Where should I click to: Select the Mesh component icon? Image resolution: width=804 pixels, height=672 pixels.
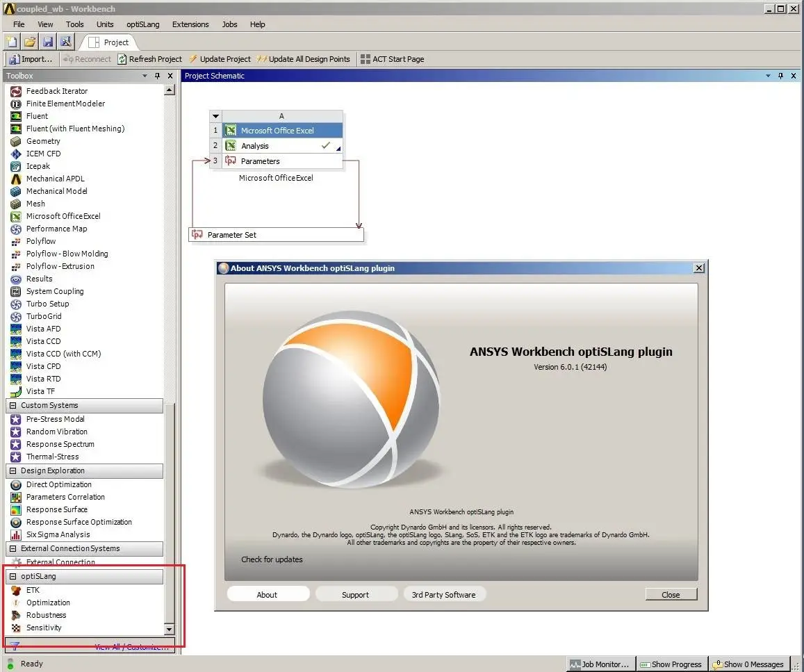click(16, 204)
